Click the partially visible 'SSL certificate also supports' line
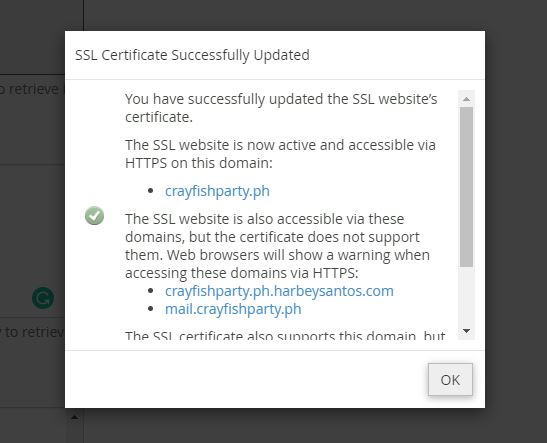The image size is (547, 443). point(285,336)
